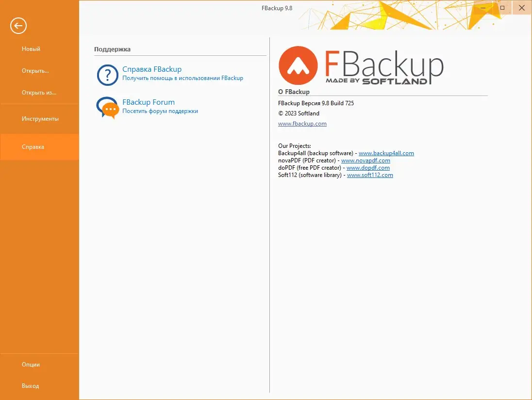Screen dimensions: 532x400
Task: Click the Поддержка section heading
Action: coord(112,49)
